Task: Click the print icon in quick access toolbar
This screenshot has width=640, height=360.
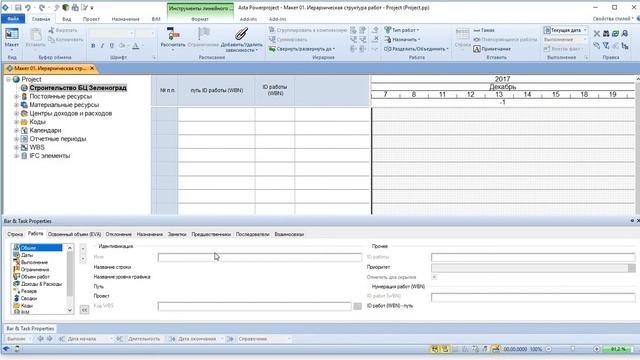Action: (x=75, y=7)
